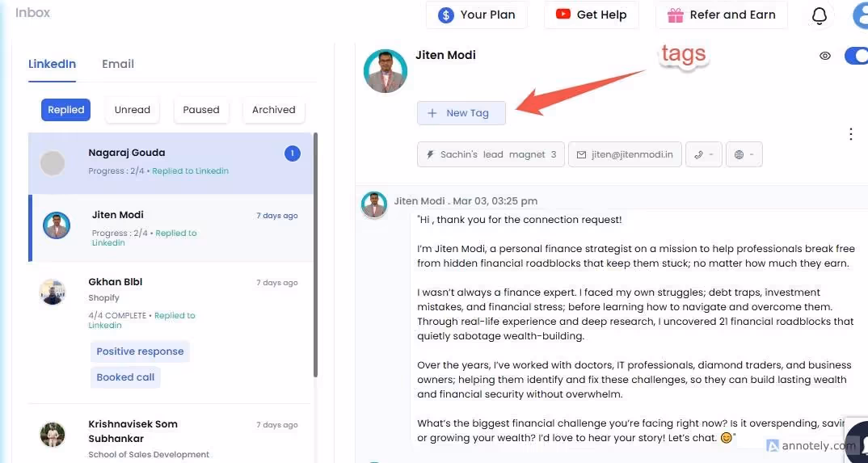
Task: Click the Inbox page title
Action: point(32,13)
